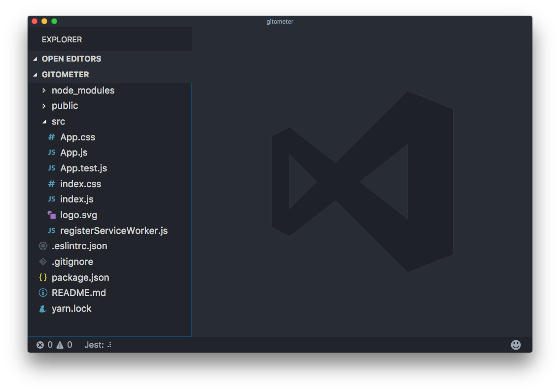Collapse the src folder
Screen dimensions: 560x392
point(58,121)
